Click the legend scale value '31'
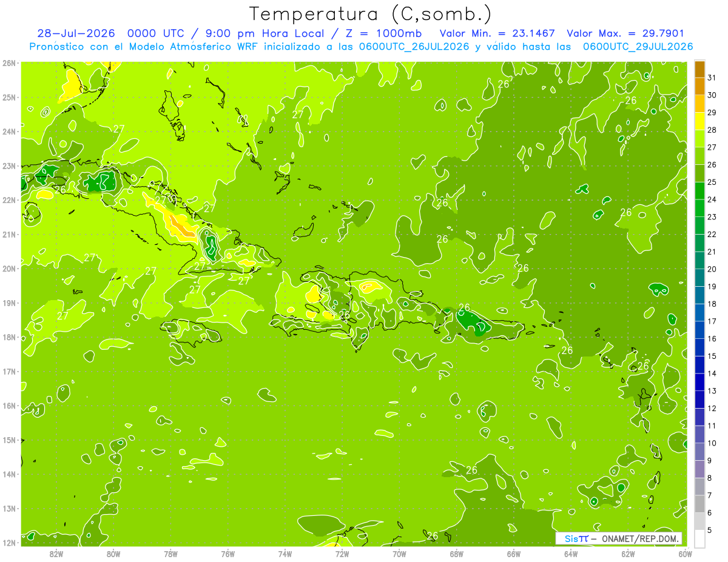The image size is (728, 562). point(712,78)
